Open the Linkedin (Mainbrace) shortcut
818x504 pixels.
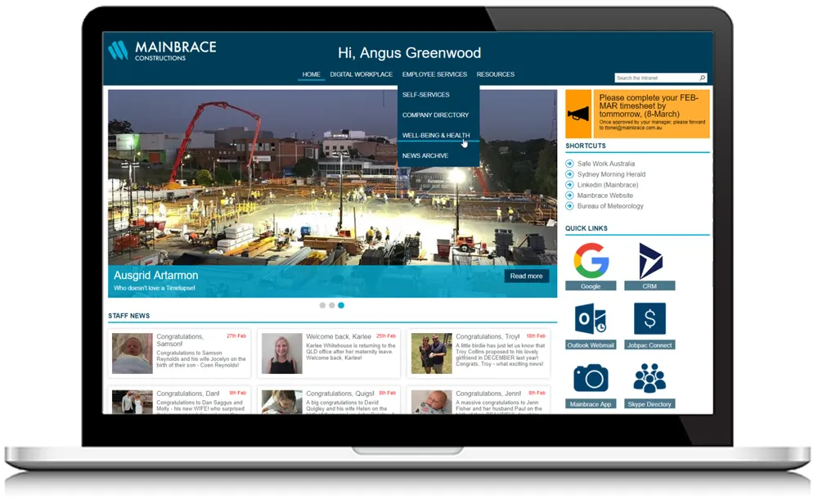[608, 185]
